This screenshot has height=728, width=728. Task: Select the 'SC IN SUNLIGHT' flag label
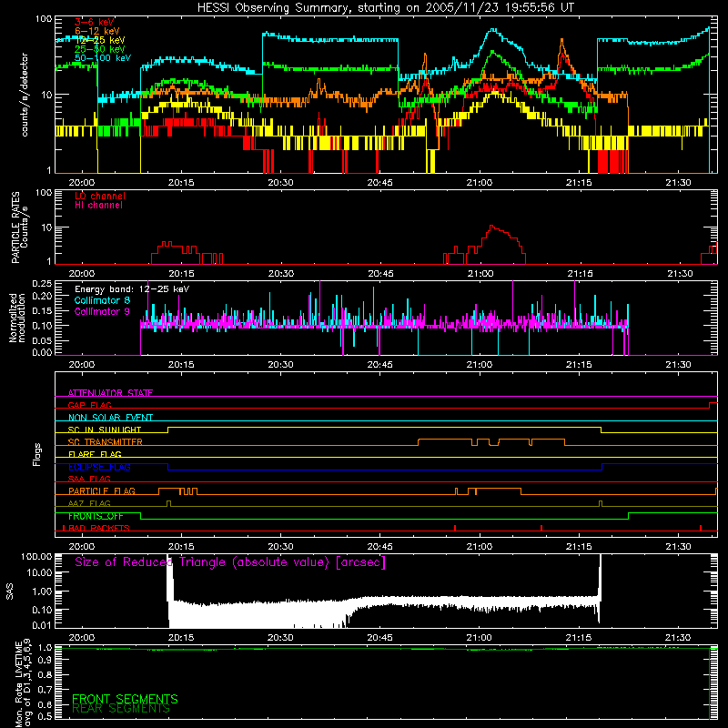click(105, 430)
